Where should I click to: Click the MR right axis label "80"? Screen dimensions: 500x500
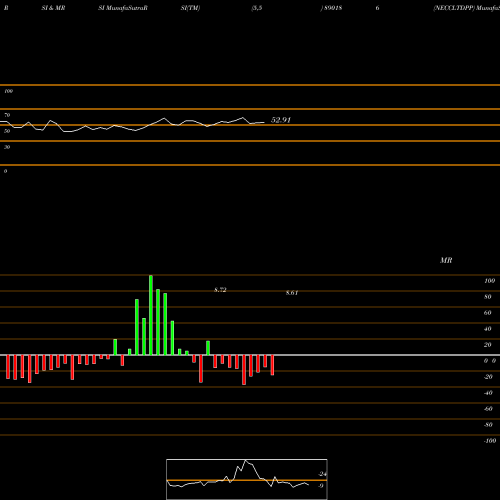click(488, 297)
